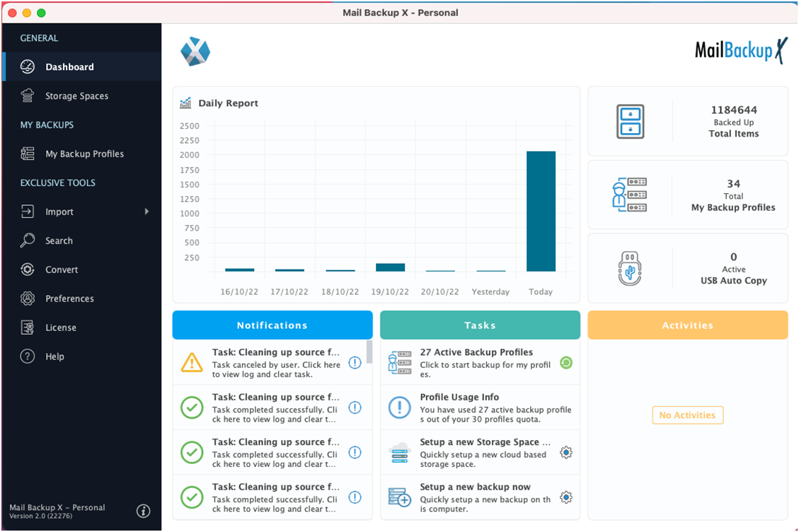Click info icon on canceled cleaning task
This screenshot has width=799, height=532.
(x=355, y=362)
